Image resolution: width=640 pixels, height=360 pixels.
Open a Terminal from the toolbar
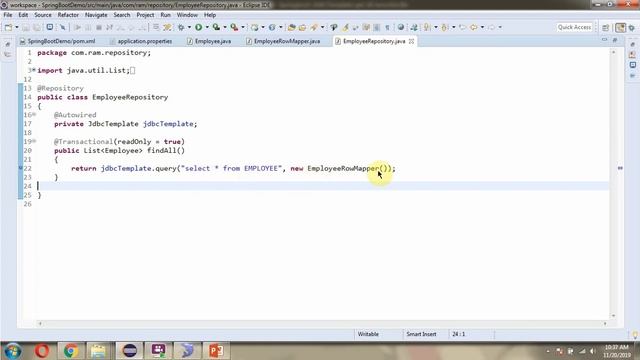coord(50,27)
